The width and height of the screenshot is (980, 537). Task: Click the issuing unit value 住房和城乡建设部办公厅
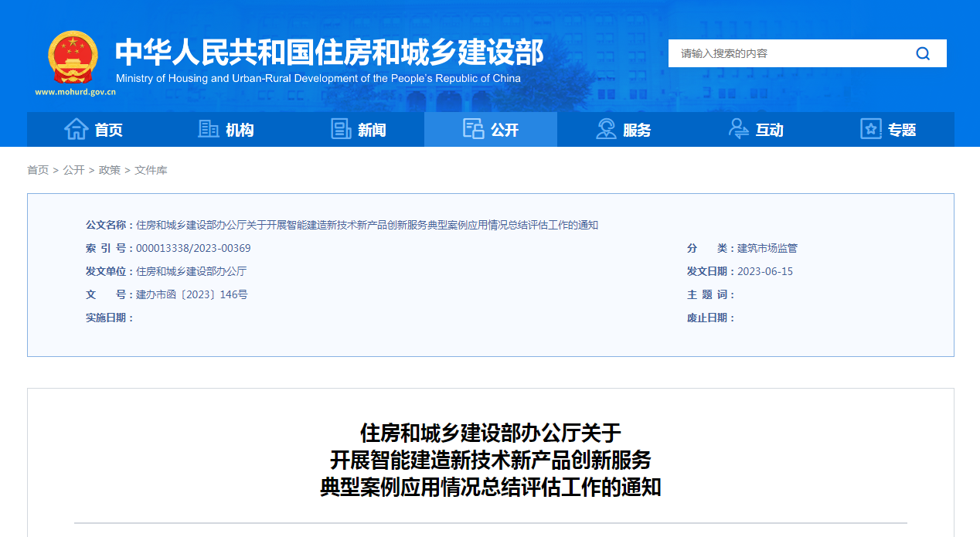click(191, 271)
